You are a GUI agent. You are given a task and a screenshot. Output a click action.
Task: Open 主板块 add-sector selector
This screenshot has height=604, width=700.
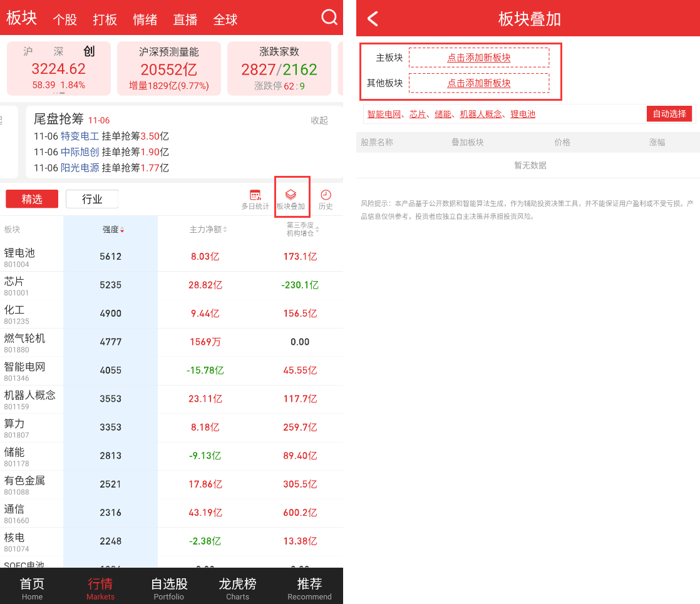click(x=479, y=58)
